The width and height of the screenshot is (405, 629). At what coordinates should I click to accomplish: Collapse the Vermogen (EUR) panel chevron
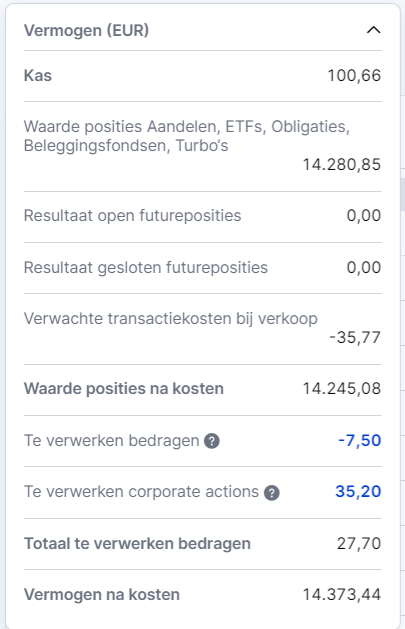click(x=373, y=30)
